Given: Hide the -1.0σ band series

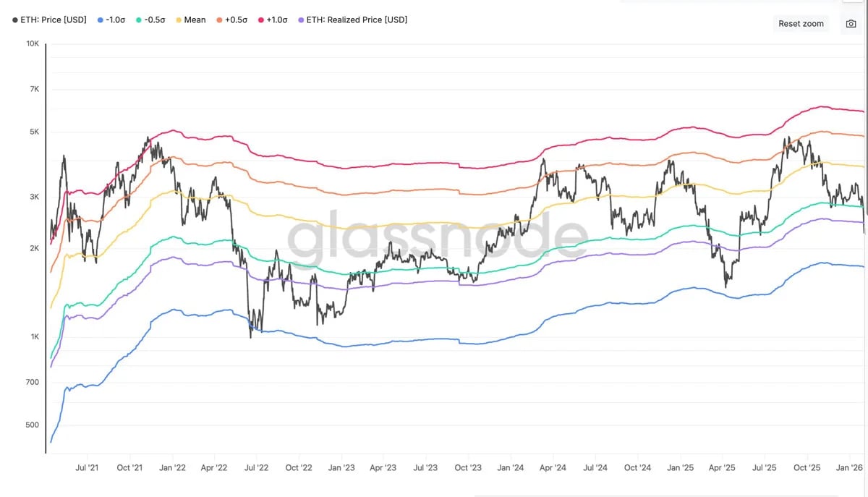Looking at the screenshot, I should 112,20.
